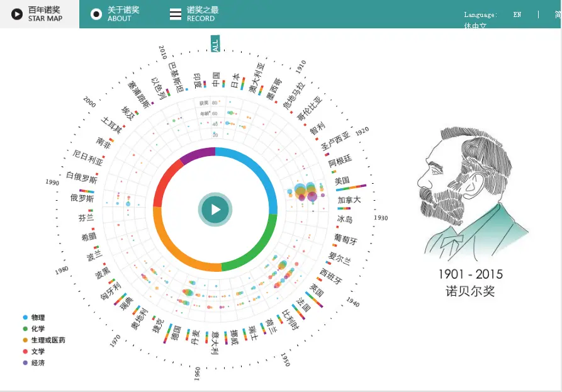
Task: Select the 日本 country label
Action: (x=235, y=81)
